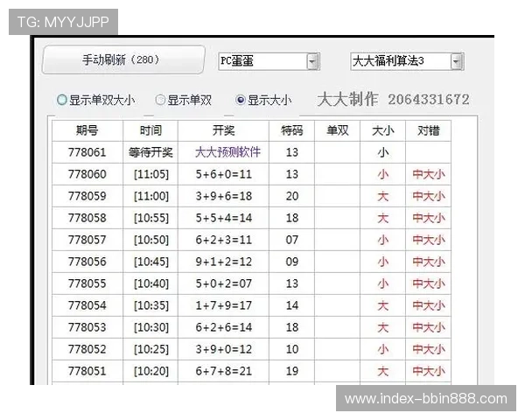
Task: Click the 手动刷新 (280) refresh button
Action: click(x=123, y=59)
